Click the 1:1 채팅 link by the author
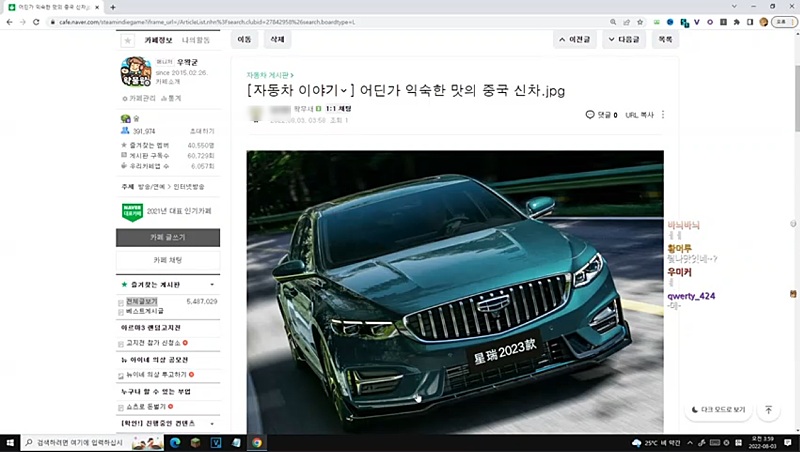The image size is (800, 452). (338, 109)
